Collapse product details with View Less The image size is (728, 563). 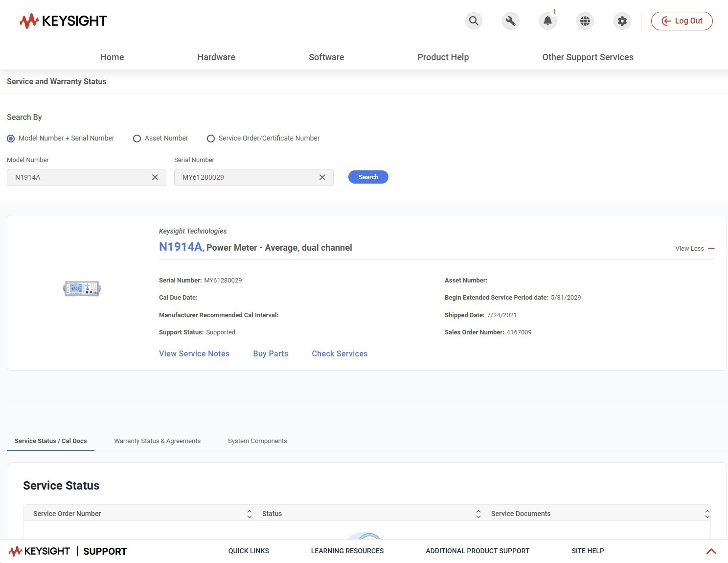coord(695,249)
